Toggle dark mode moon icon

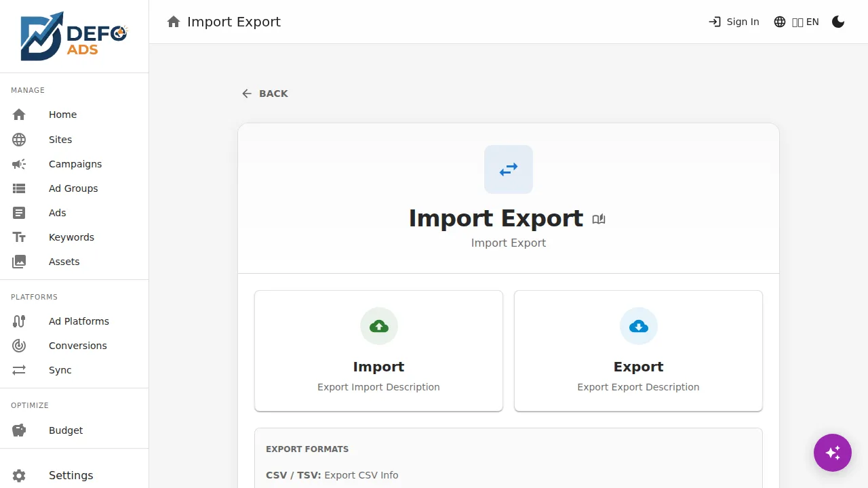pos(838,22)
